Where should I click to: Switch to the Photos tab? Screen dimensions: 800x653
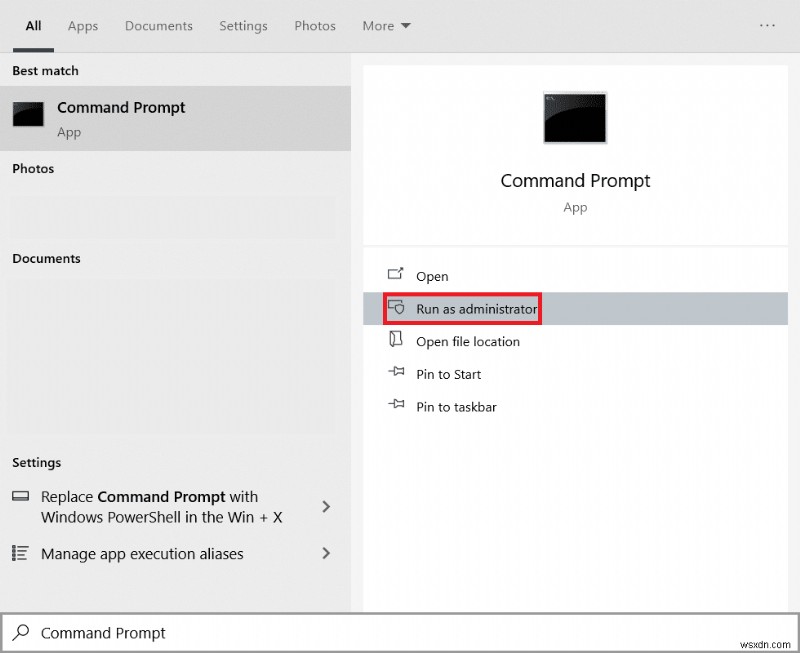pyautogui.click(x=314, y=26)
